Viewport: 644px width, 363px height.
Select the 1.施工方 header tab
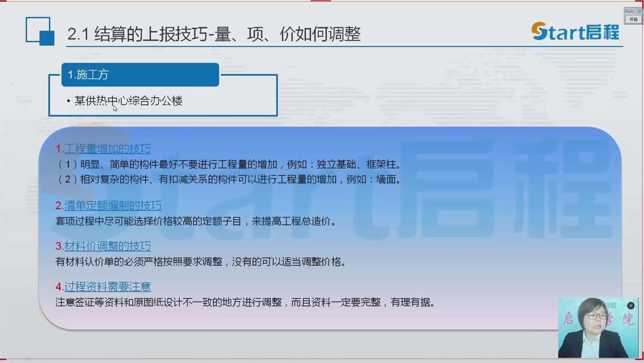tap(140, 75)
